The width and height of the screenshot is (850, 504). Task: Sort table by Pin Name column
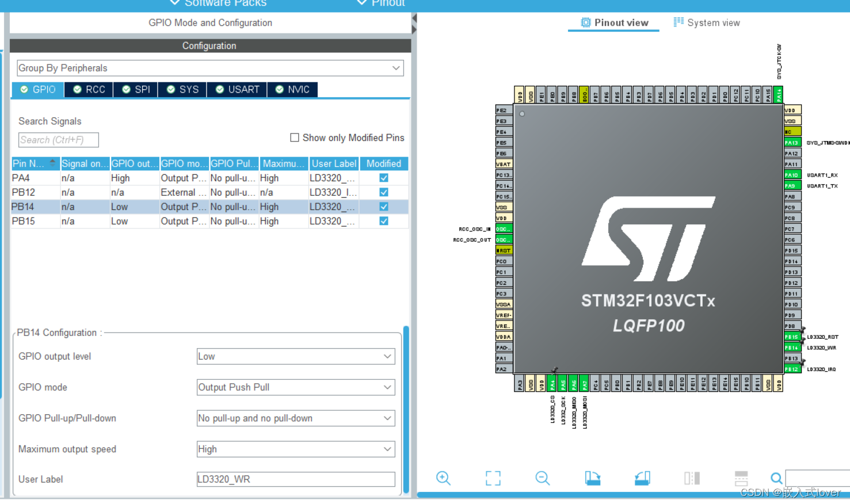click(36, 163)
